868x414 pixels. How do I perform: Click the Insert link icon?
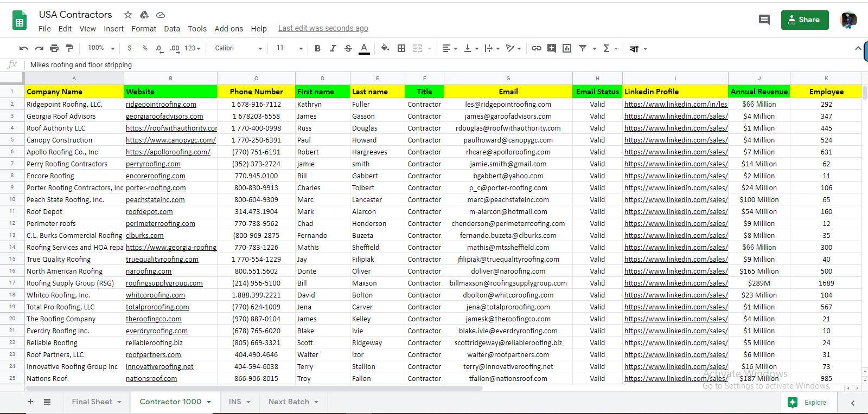click(536, 48)
